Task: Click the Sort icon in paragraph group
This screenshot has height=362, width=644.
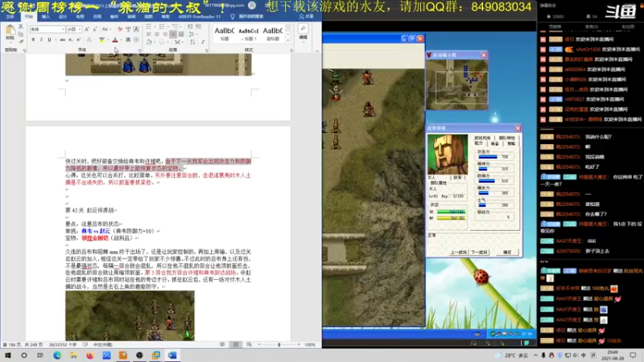Action: point(192,42)
